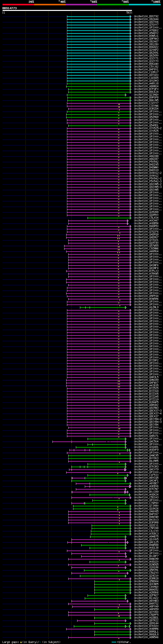Open the UniRef100_Q5M7M1 entry
This screenshot has height=644, width=163.
(146, 570)
